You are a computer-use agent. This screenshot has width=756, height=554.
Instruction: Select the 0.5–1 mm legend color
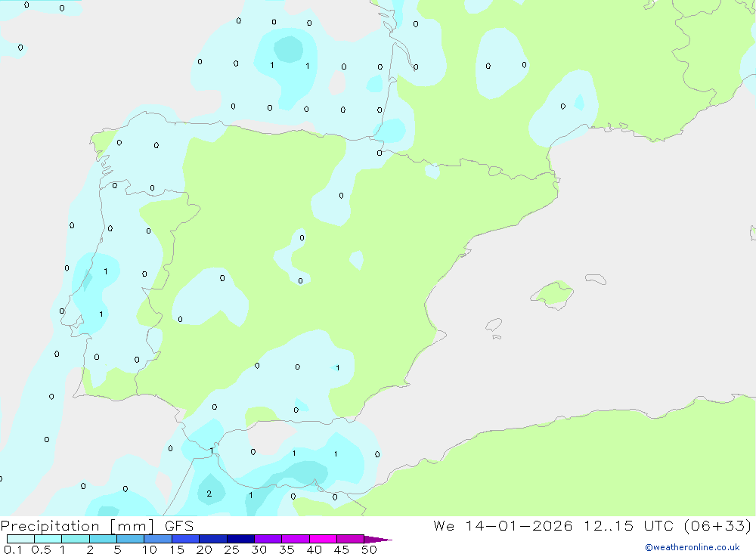48,539
